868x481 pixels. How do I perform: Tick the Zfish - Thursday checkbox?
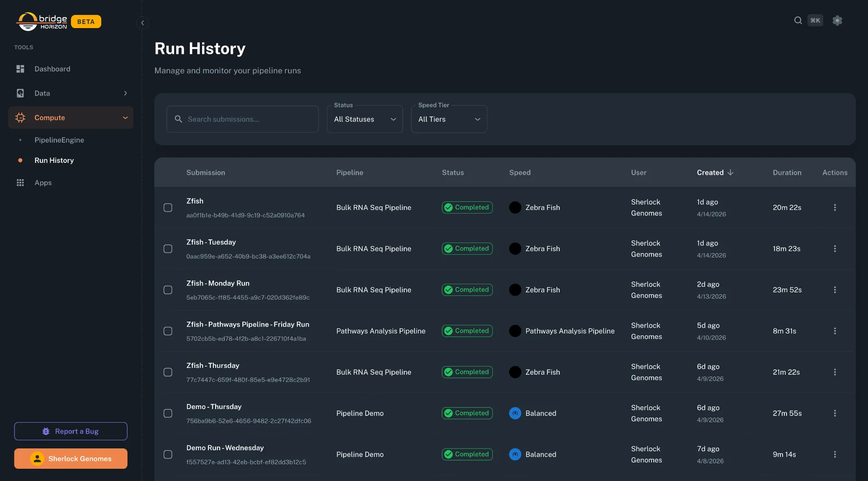168,372
